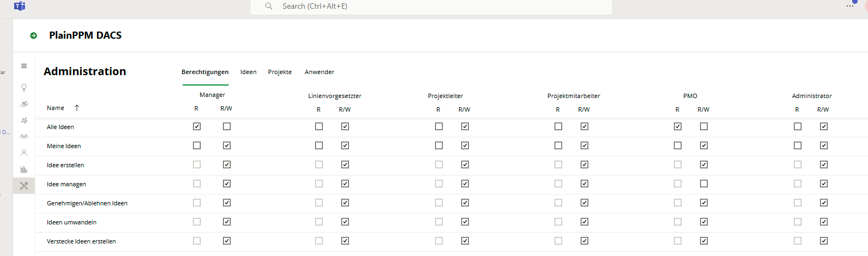The image size is (868, 256).
Task: Select the Administration tools sidebar icon
Action: point(24,186)
